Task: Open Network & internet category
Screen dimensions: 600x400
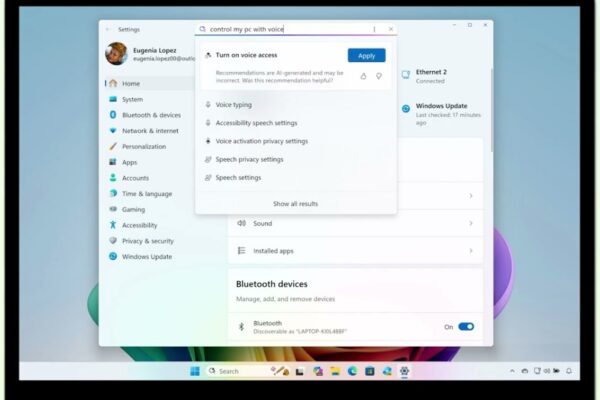Action: [x=149, y=131]
